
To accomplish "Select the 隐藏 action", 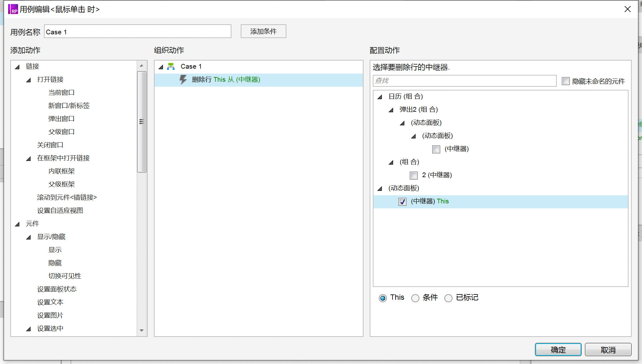I will click(x=55, y=263).
